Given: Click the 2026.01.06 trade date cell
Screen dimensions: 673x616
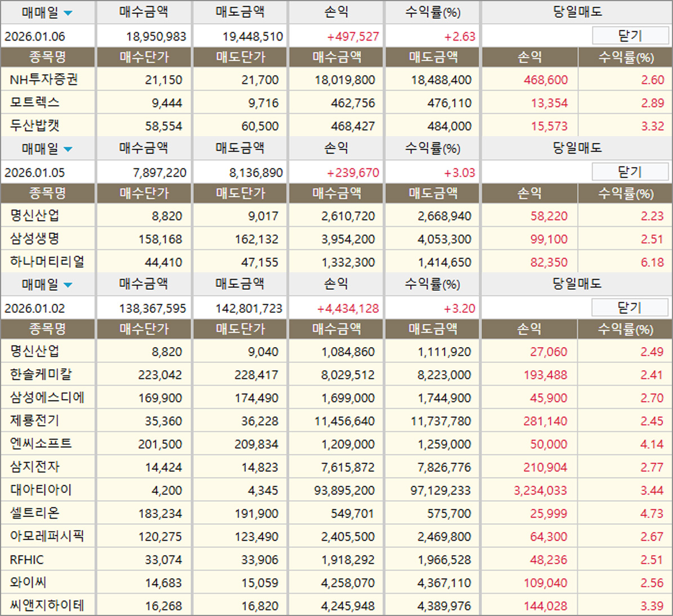Looking at the screenshot, I should (35, 37).
